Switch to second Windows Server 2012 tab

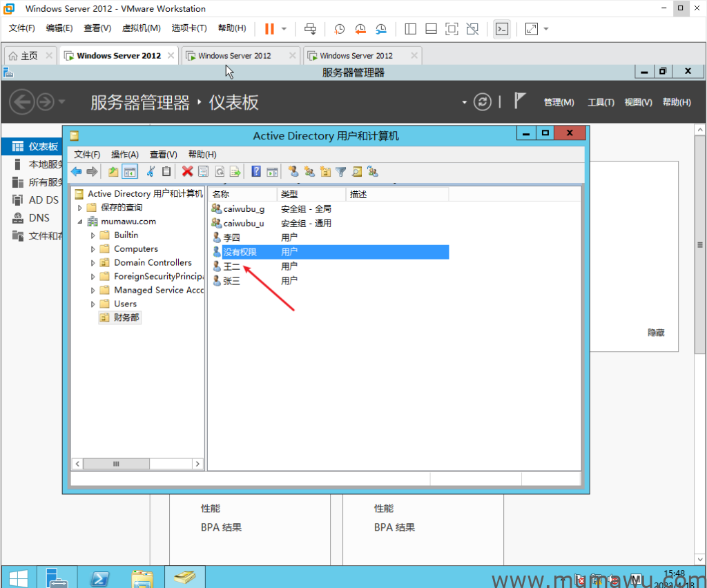pos(241,55)
